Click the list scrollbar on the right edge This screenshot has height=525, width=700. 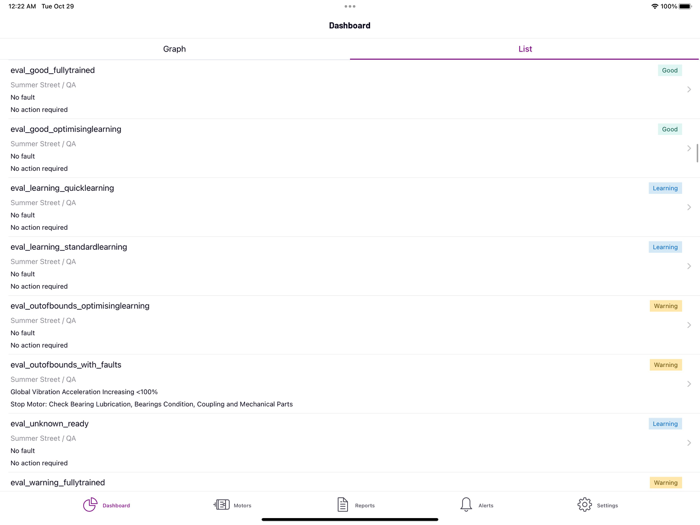697,153
